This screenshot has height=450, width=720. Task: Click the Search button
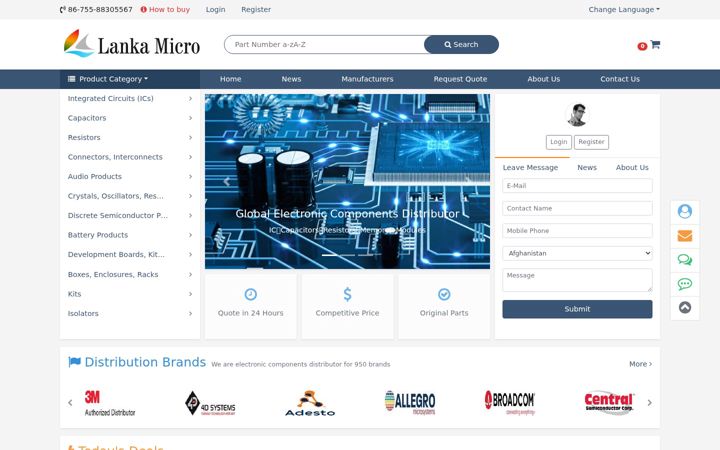(461, 45)
